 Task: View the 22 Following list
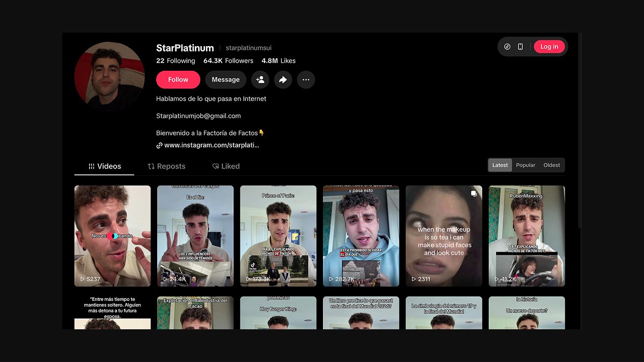click(175, 61)
